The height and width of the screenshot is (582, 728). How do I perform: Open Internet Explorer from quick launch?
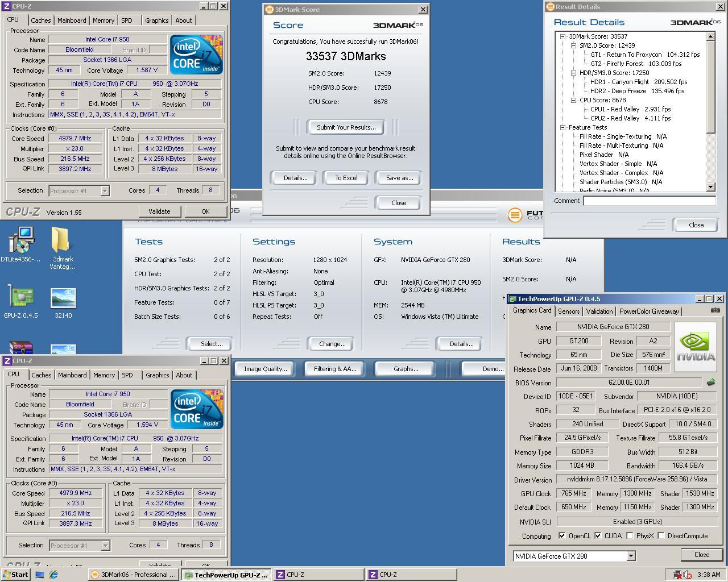(x=53, y=575)
